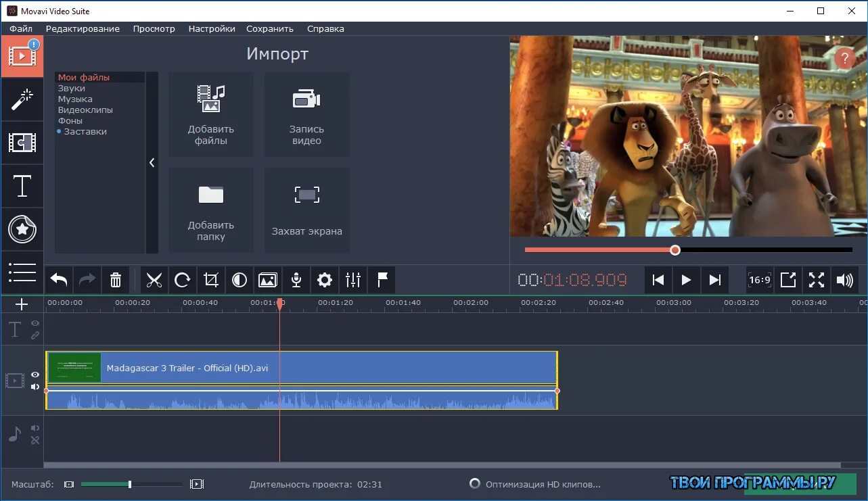The image size is (868, 501).
Task: Delete the selected clip with trash icon
Action: coord(116,280)
